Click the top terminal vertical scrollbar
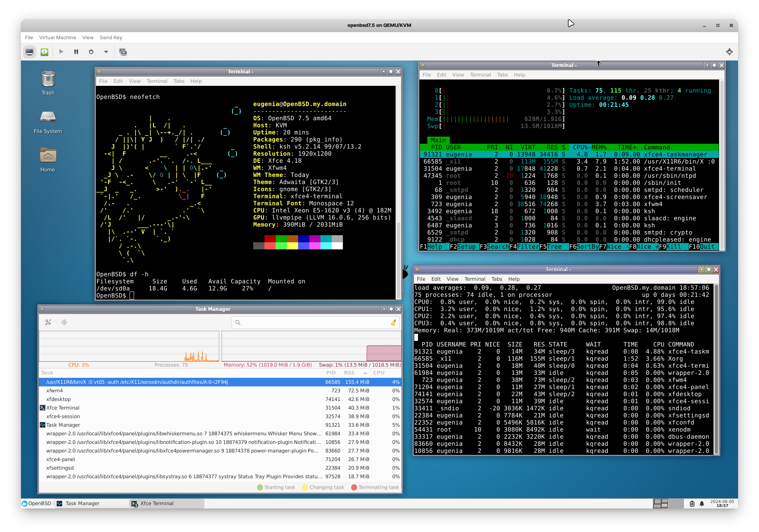 point(716,369)
